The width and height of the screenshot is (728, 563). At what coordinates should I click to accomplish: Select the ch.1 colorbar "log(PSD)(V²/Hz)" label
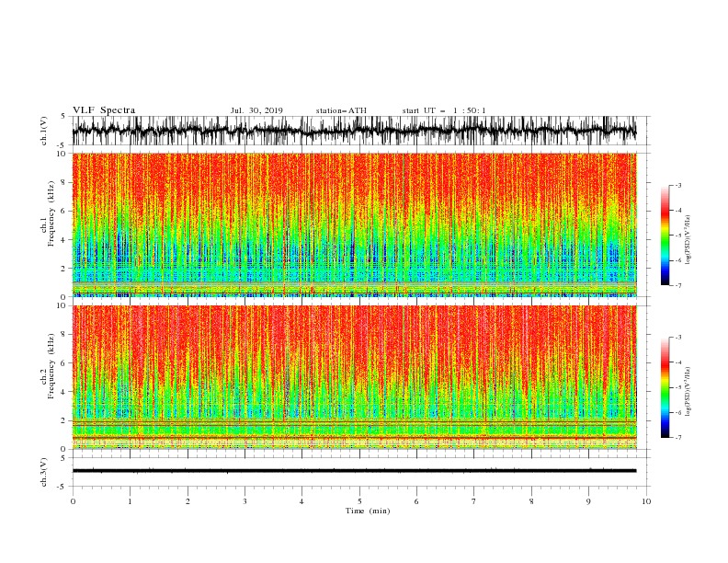688,240
